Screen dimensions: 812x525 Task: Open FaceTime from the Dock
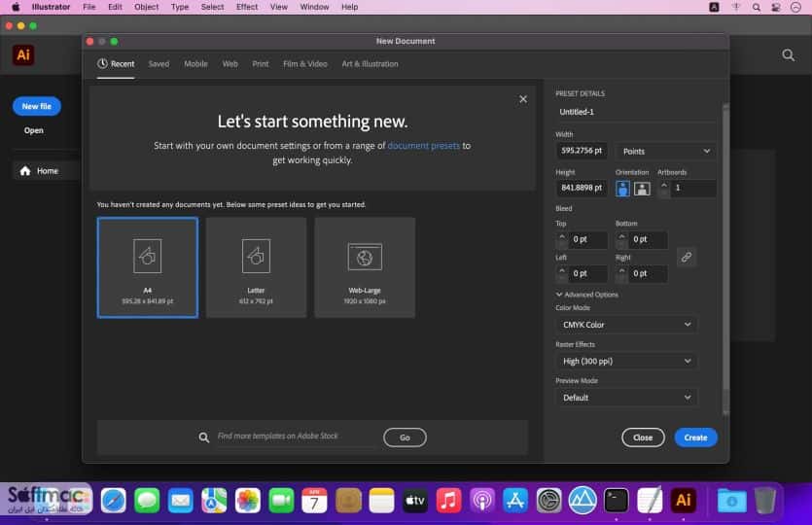[x=281, y=501]
